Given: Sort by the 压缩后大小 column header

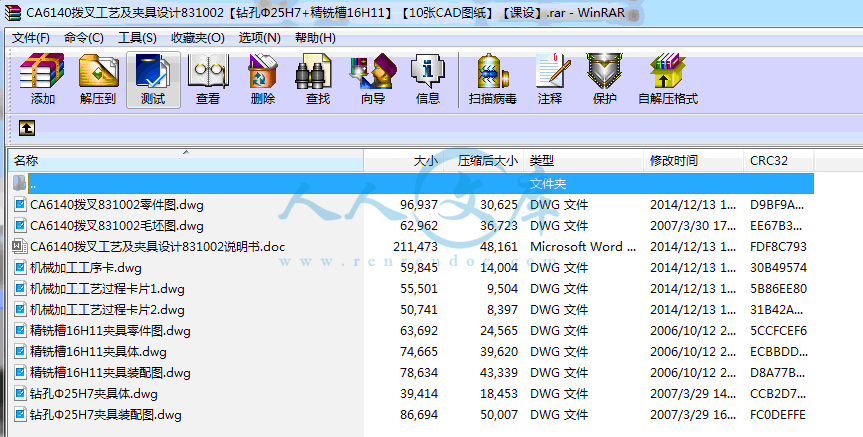Looking at the screenshot, I should [484, 161].
